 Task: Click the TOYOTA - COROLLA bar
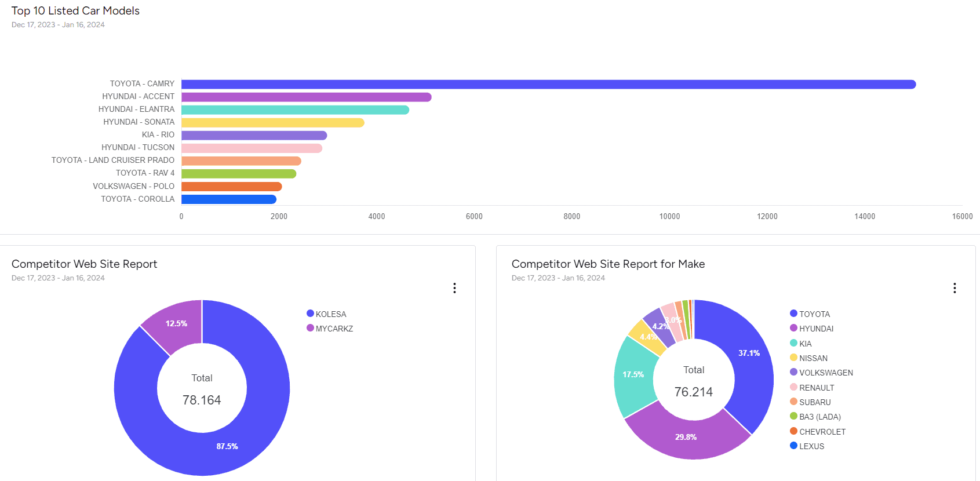(229, 199)
